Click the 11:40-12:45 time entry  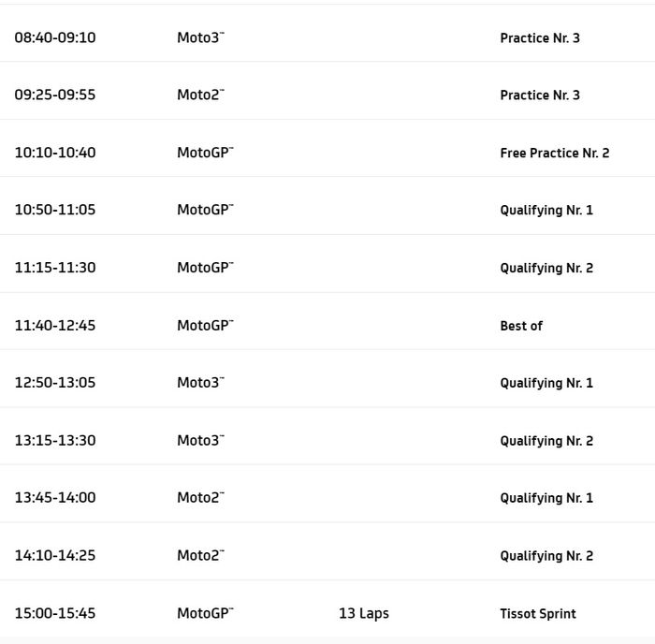click(x=55, y=326)
